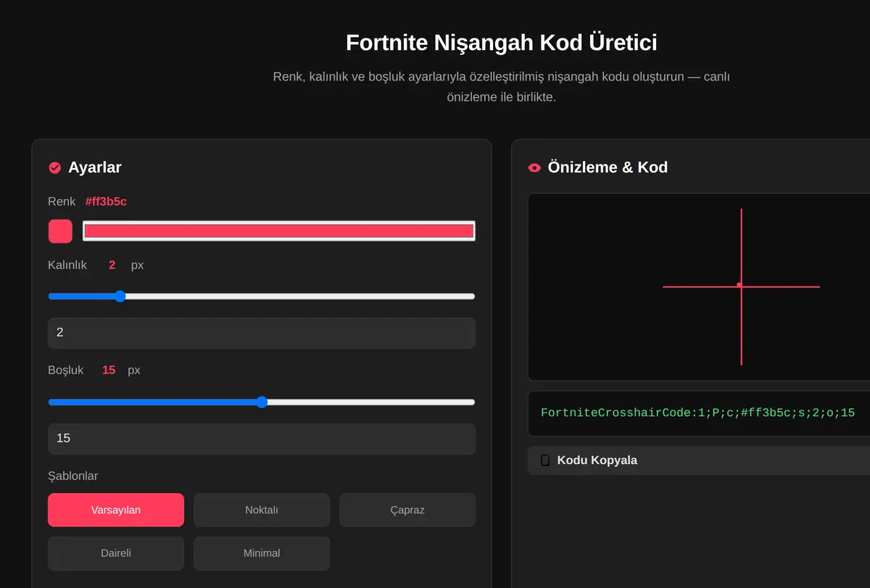Screen dimensions: 870x588
Task: Click the Şablonlar section label
Action: (72, 476)
